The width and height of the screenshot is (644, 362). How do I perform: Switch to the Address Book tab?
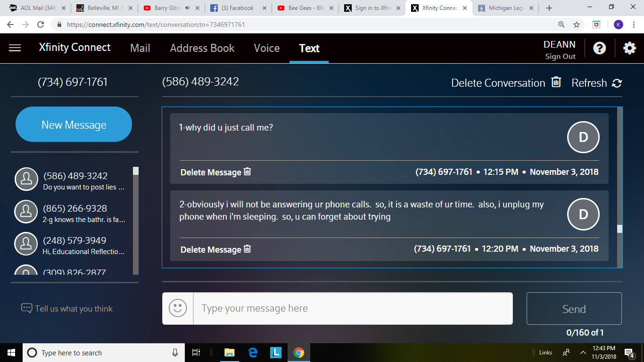[202, 48]
